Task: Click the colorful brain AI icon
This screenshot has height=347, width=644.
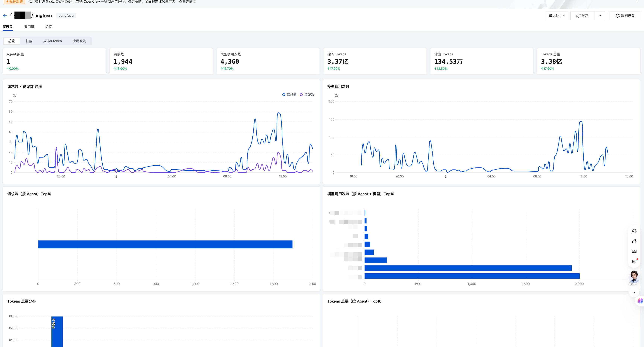Action: 640,301
